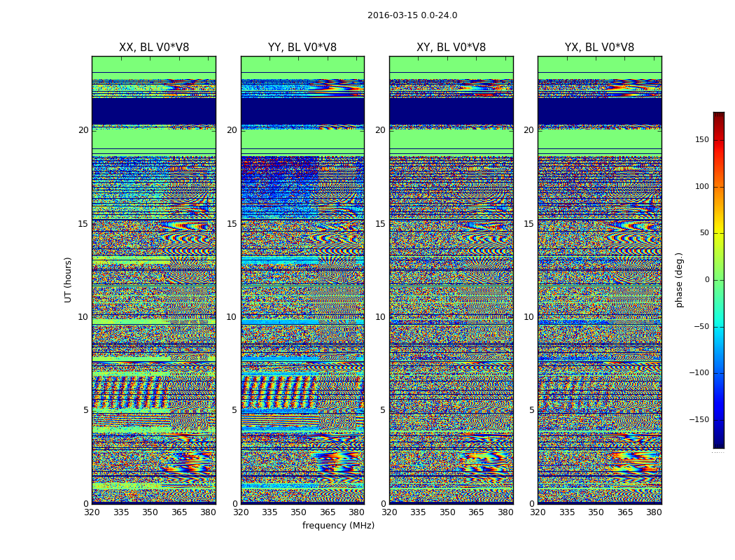Image resolution: width=735 pixels, height=560 pixels.
Task: Click the 365 MHz tick under XY panel
Action: tap(476, 512)
